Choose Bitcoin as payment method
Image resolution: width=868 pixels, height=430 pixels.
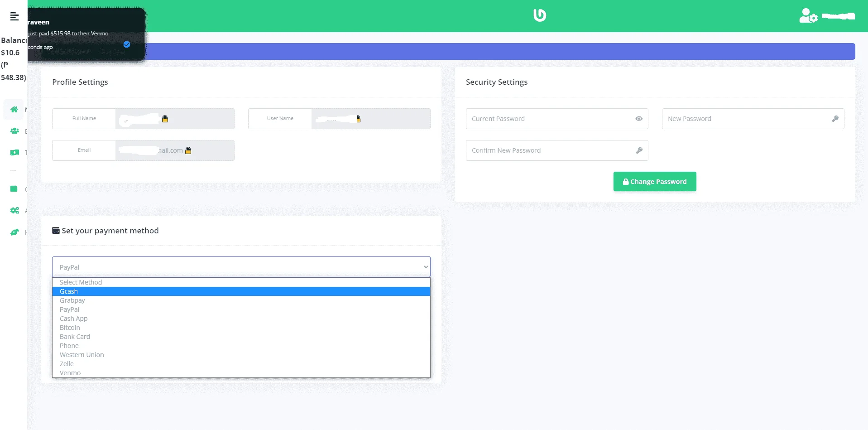point(241,328)
